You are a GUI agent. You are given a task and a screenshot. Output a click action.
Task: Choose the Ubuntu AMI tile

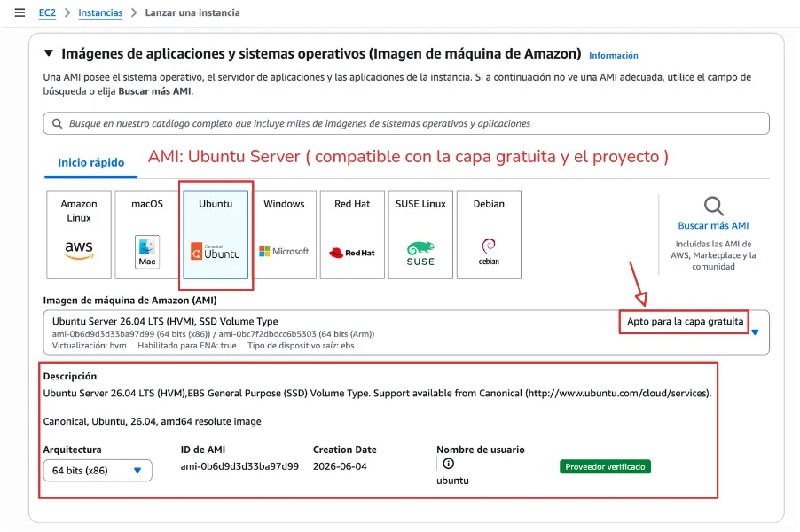[216, 235]
